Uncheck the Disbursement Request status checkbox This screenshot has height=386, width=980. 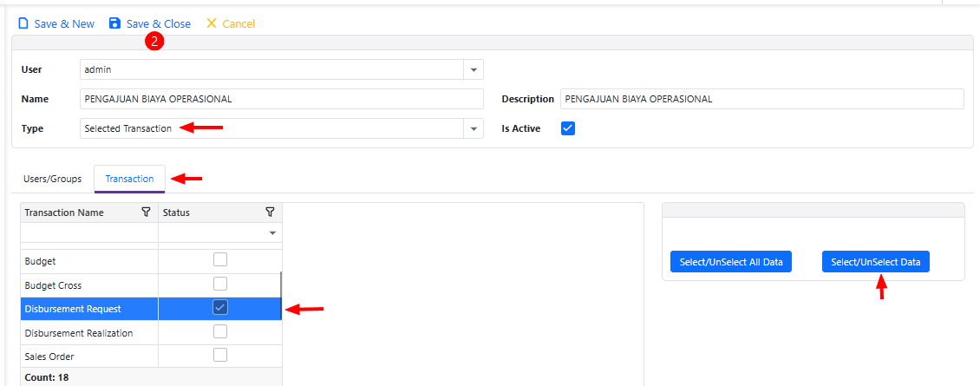click(220, 307)
